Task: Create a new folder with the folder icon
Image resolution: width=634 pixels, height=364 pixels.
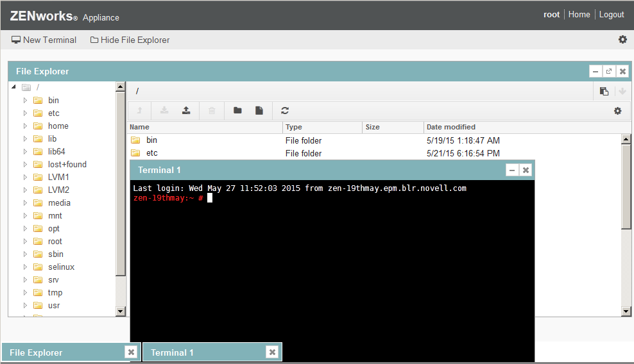Action: 237,110
